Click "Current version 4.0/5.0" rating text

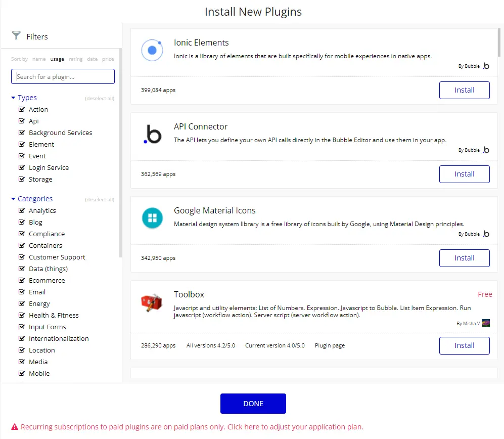[x=275, y=345]
